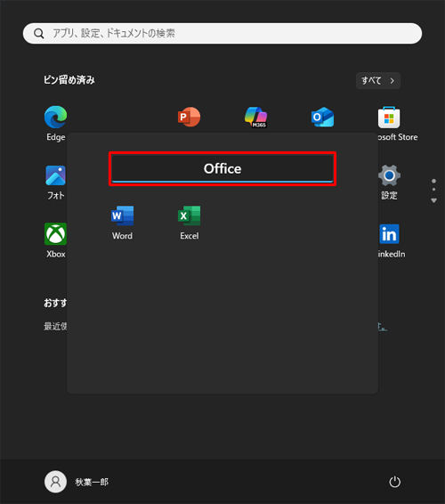Open the フォト (Photos) app
Screen dimensions: 445x504
click(55, 183)
